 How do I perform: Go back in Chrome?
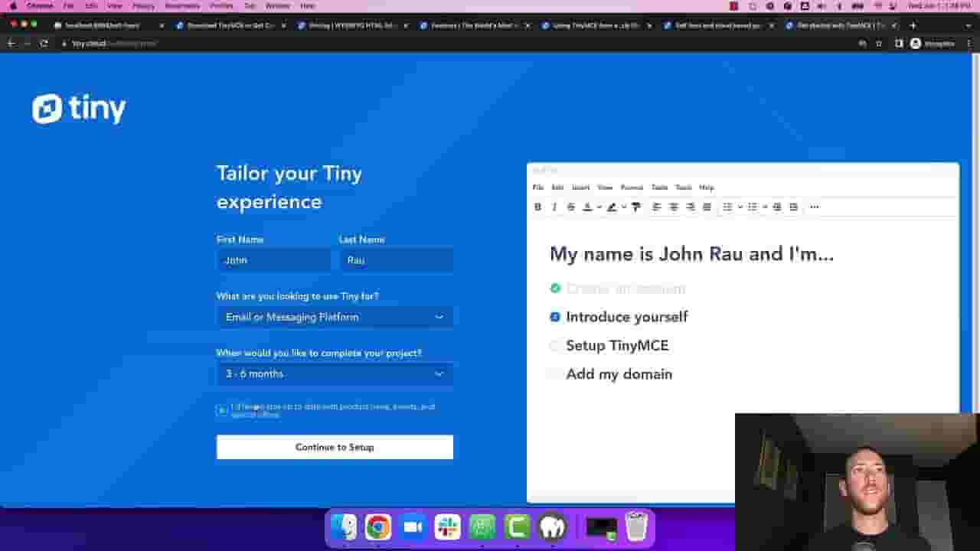click(x=11, y=44)
